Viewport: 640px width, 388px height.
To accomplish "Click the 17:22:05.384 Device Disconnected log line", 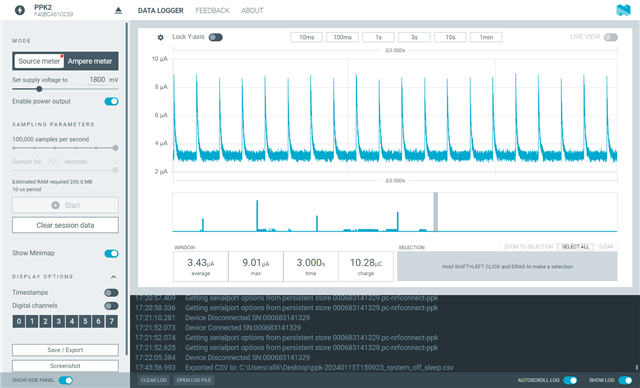I will [222, 358].
